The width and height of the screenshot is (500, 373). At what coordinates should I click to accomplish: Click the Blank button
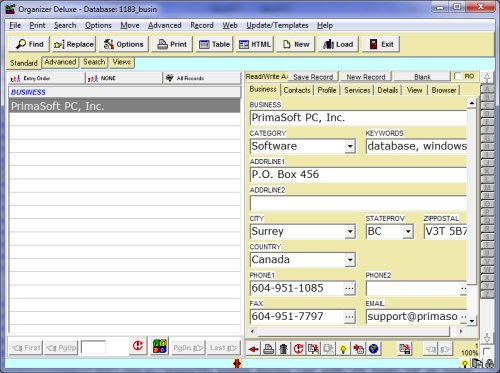click(x=422, y=77)
